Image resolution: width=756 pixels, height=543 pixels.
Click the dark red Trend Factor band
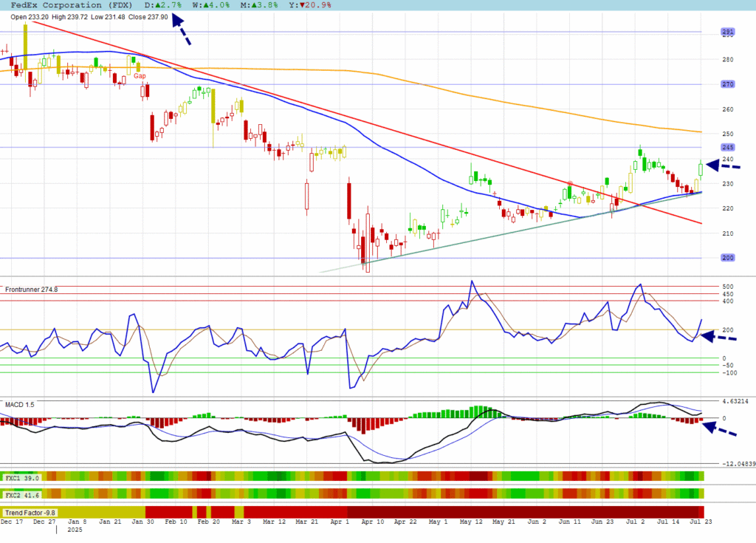tap(523, 512)
